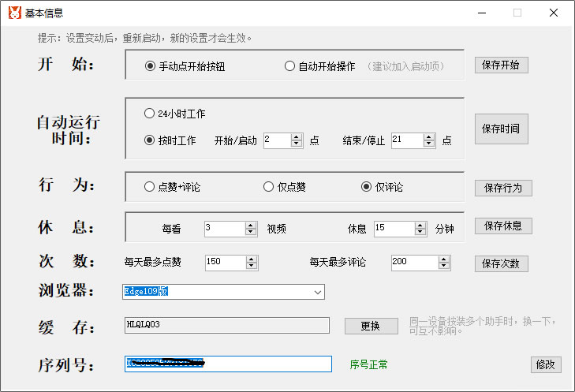Click 保存开始 button
Viewport: 575px width, 392px height.
tap(501, 65)
